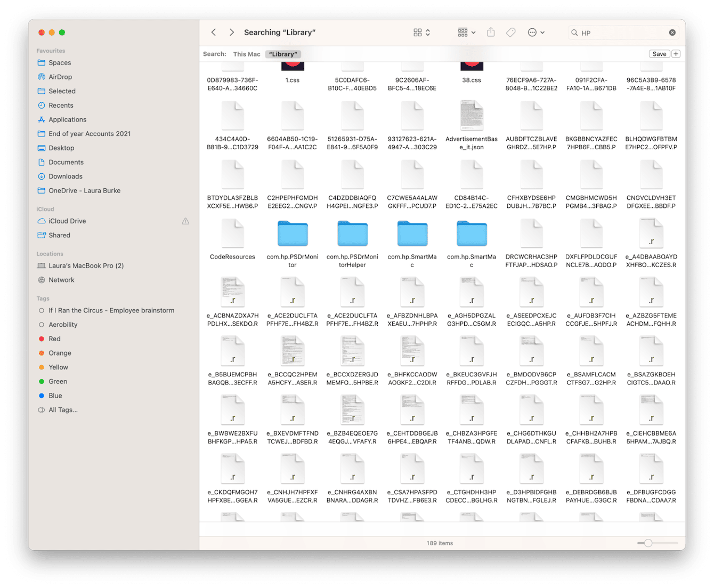Click the back arrow in the toolbar
Screen dimensions: 714x588
click(x=213, y=32)
